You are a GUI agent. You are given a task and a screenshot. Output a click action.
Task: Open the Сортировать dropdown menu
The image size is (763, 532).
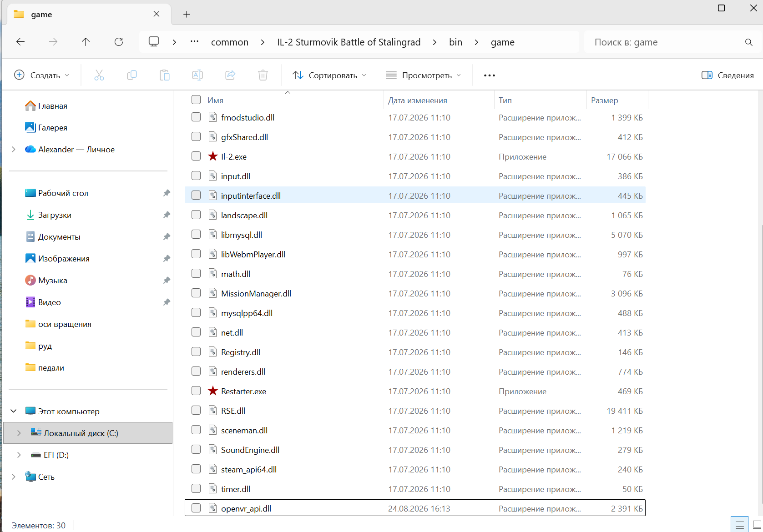coord(329,75)
